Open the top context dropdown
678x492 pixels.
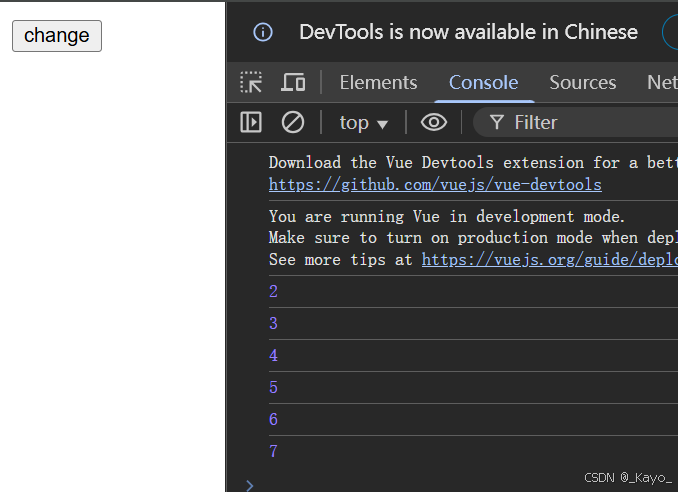(363, 123)
